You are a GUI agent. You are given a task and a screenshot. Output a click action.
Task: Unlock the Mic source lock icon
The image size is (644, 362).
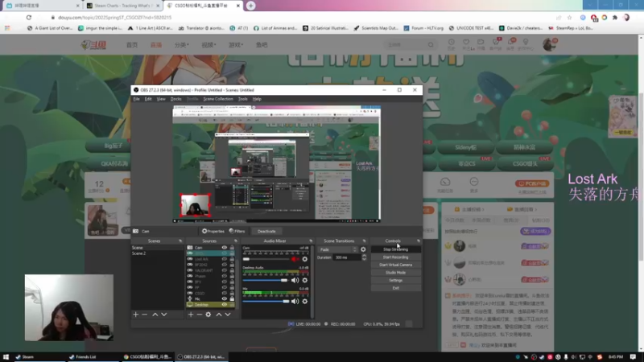click(232, 298)
